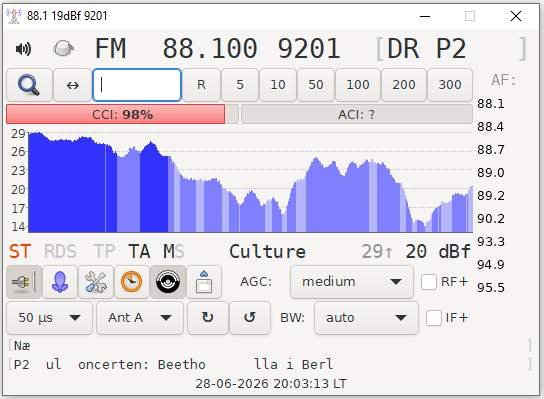Close the 88.1 19dBf window
The height and width of the screenshot is (399, 544).
(516, 16)
